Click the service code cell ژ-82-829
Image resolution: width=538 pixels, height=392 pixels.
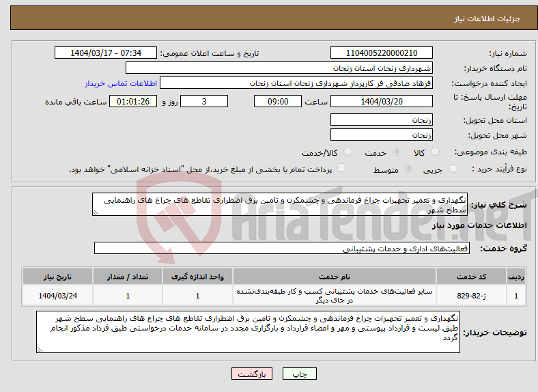coord(472,296)
